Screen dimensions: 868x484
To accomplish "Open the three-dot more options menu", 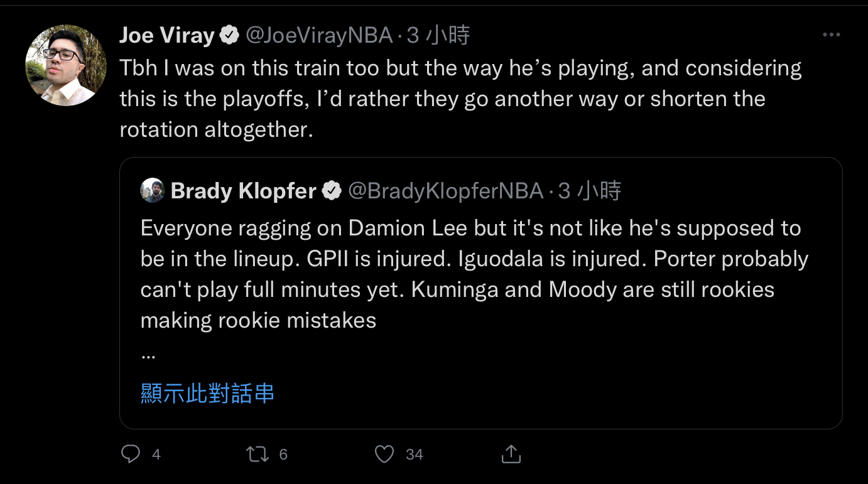I will click(831, 35).
